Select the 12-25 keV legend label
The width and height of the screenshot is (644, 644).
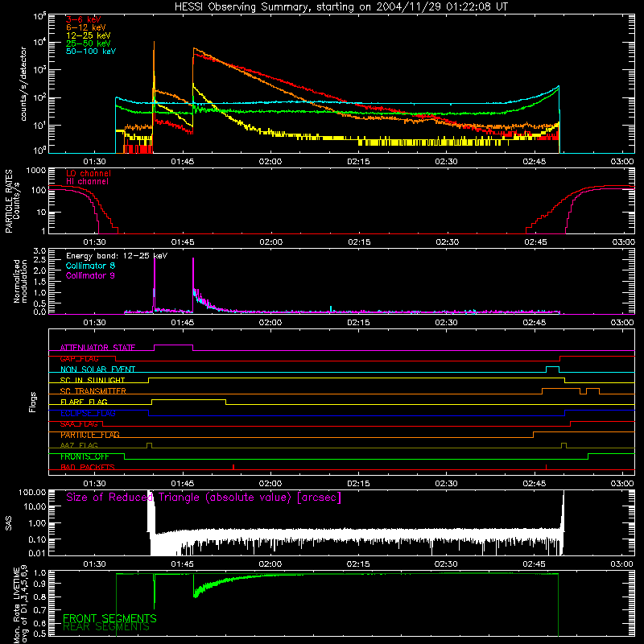(89, 35)
